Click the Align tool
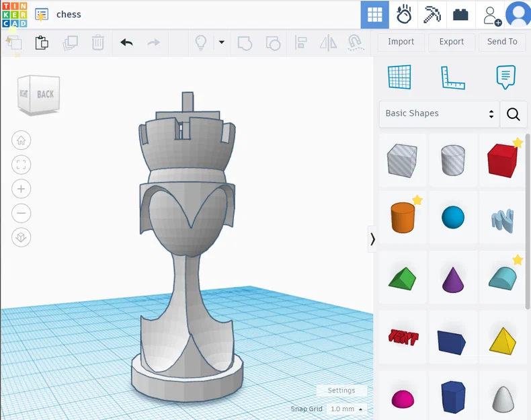This screenshot has width=531, height=420. coord(300,42)
